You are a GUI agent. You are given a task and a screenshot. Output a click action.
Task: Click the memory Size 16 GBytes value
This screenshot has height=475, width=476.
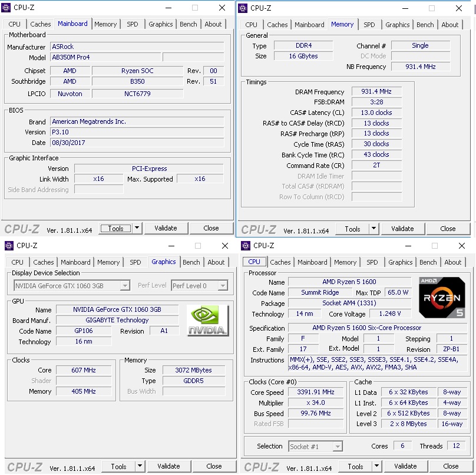[303, 56]
